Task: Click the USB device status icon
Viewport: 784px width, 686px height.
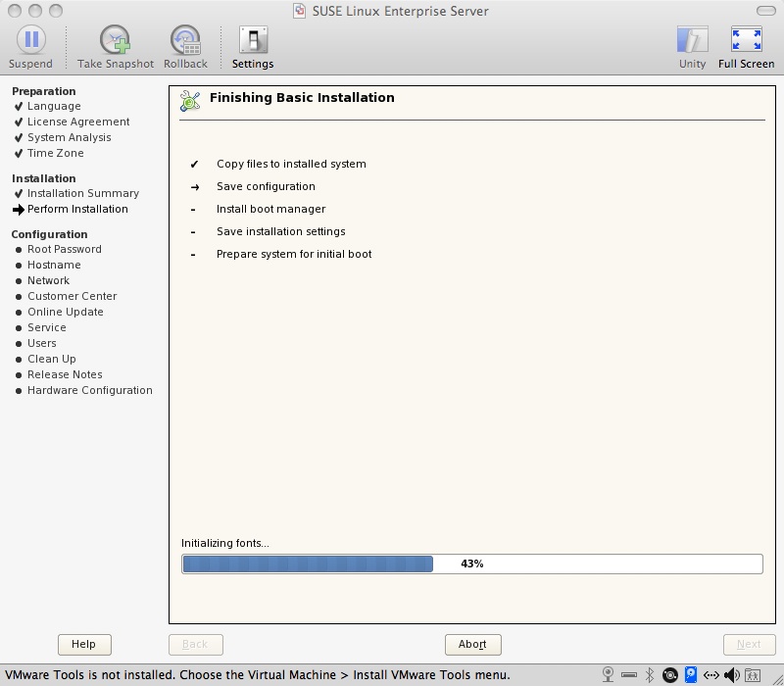Action: click(629, 675)
